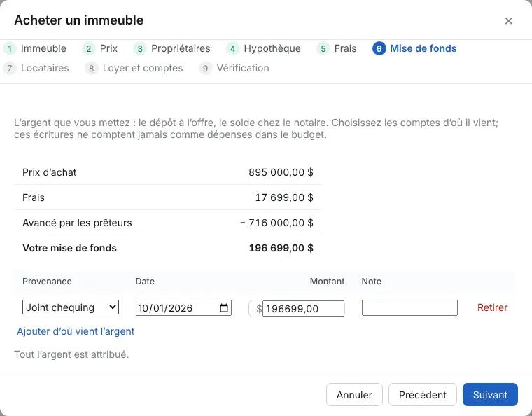Click the Montant column header
Viewport: 532px width, 416px height.
coord(327,282)
